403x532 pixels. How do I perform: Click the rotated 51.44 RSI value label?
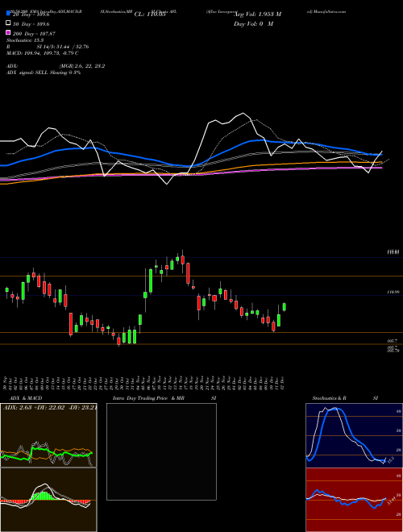point(391,500)
